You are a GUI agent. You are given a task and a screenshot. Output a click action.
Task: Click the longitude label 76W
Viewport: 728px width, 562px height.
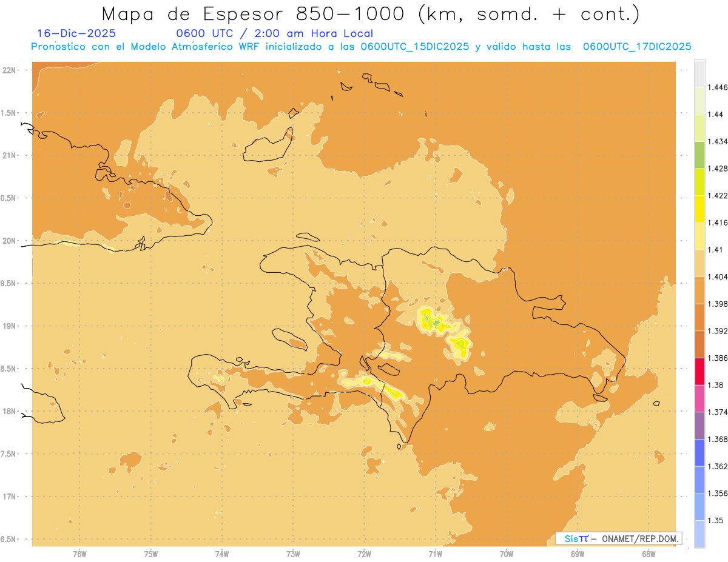[x=79, y=554]
